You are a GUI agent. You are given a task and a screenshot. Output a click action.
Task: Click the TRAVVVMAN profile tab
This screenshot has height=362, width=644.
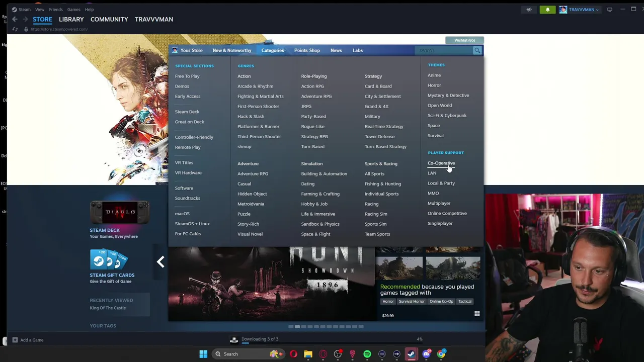pos(154,19)
